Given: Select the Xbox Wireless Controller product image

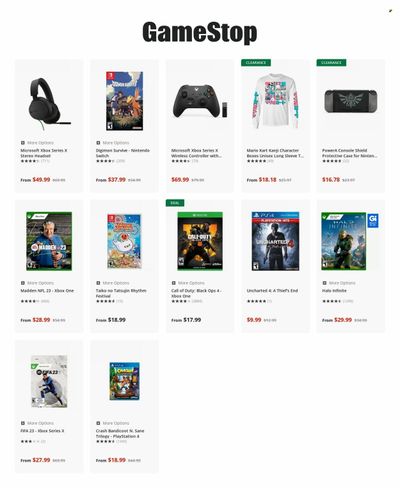Looking at the screenshot, I should click(x=200, y=101).
